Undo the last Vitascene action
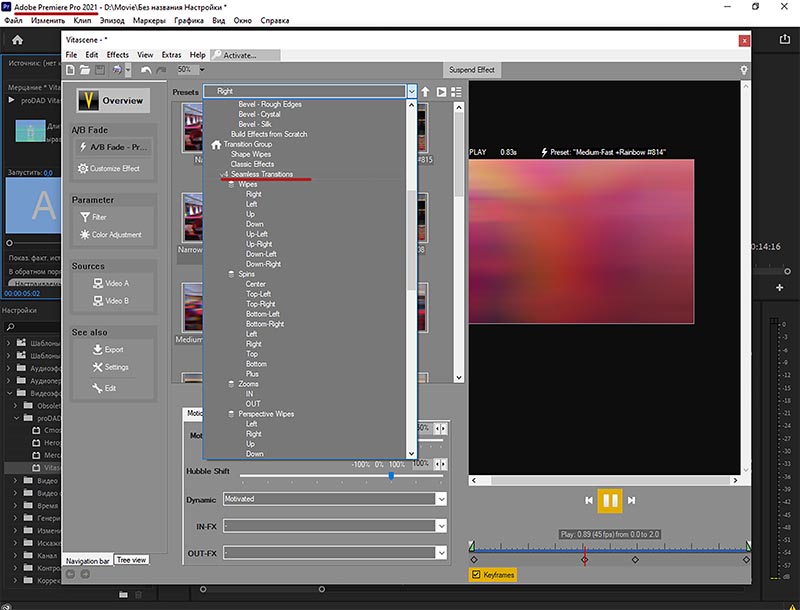The image size is (800, 610). click(146, 70)
